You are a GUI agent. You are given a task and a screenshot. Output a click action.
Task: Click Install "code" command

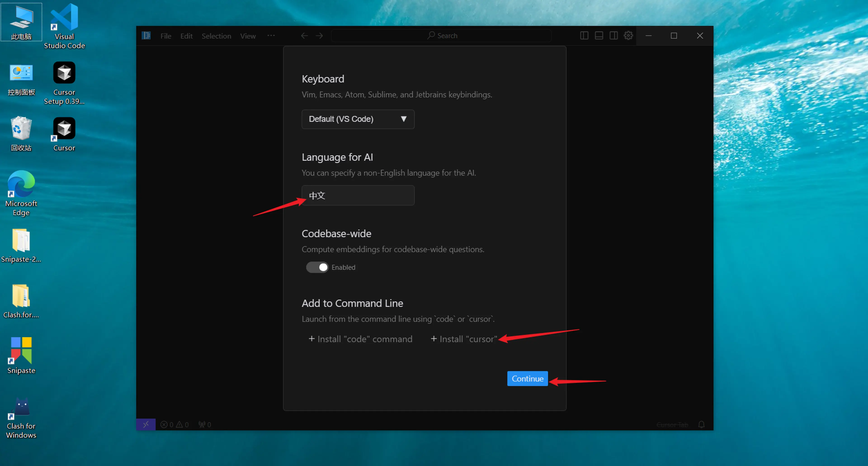360,339
